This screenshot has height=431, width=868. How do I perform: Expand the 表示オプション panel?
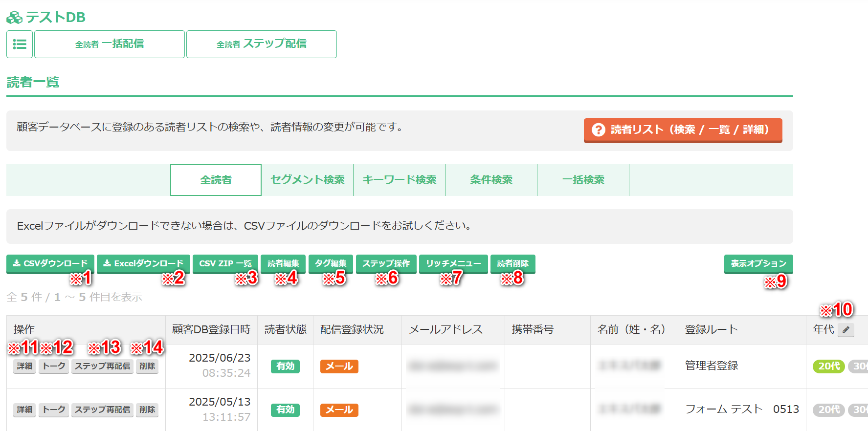758,263
